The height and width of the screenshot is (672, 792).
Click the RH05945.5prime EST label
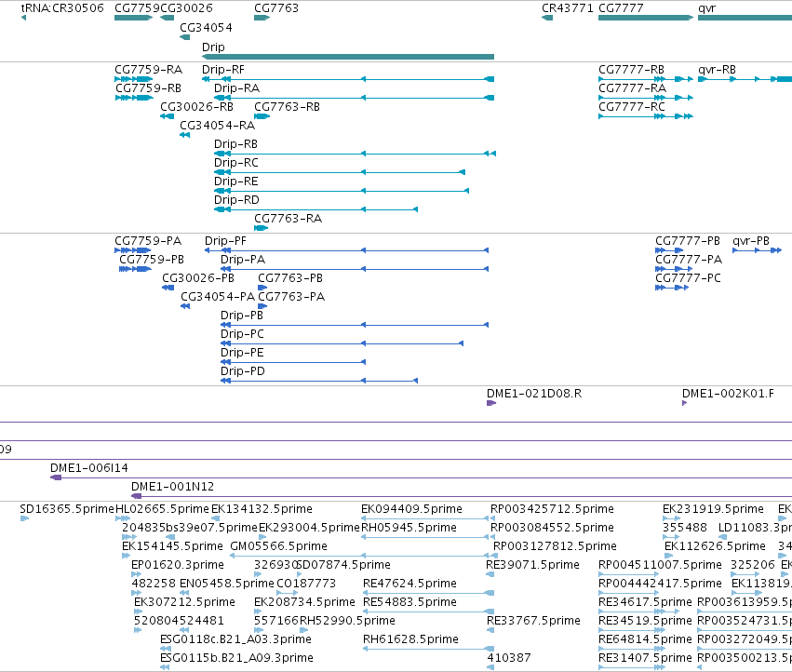click(x=409, y=528)
